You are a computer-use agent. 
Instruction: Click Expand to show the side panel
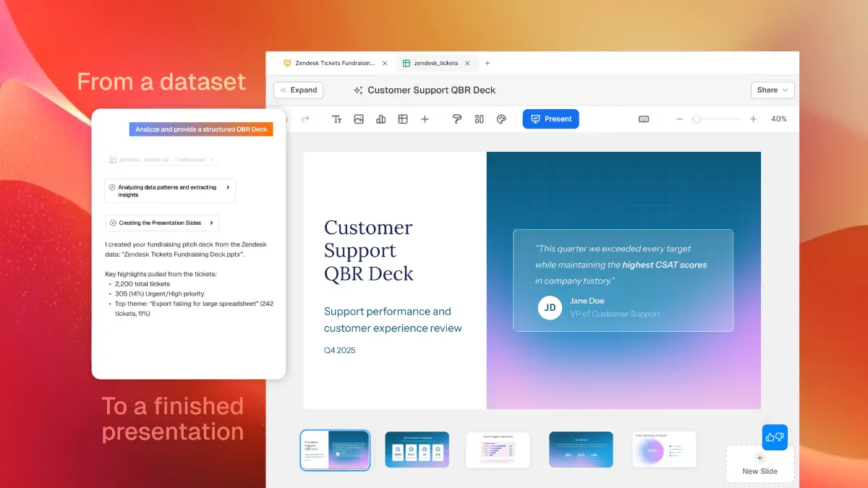pos(298,90)
